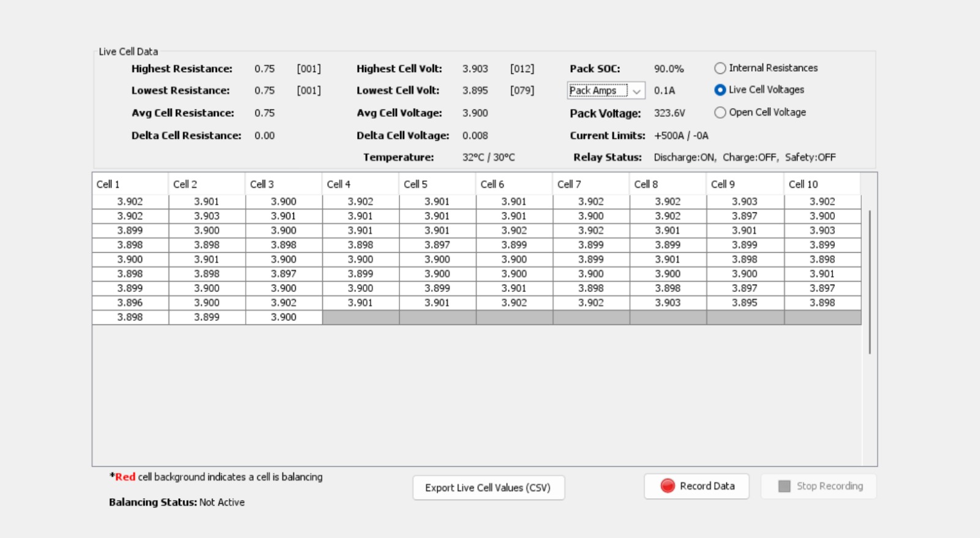980x538 pixels.
Task: Select last row value 3.899 in Cell 2
Action: [x=206, y=317]
